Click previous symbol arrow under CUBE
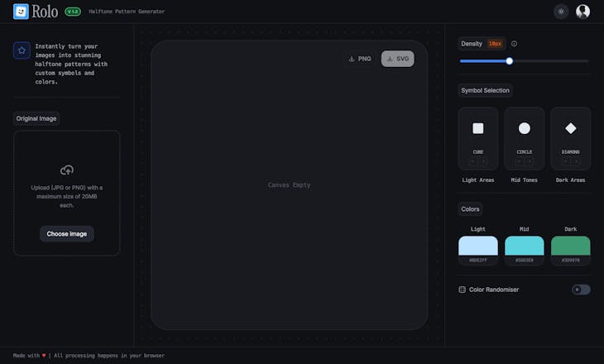 point(473,162)
